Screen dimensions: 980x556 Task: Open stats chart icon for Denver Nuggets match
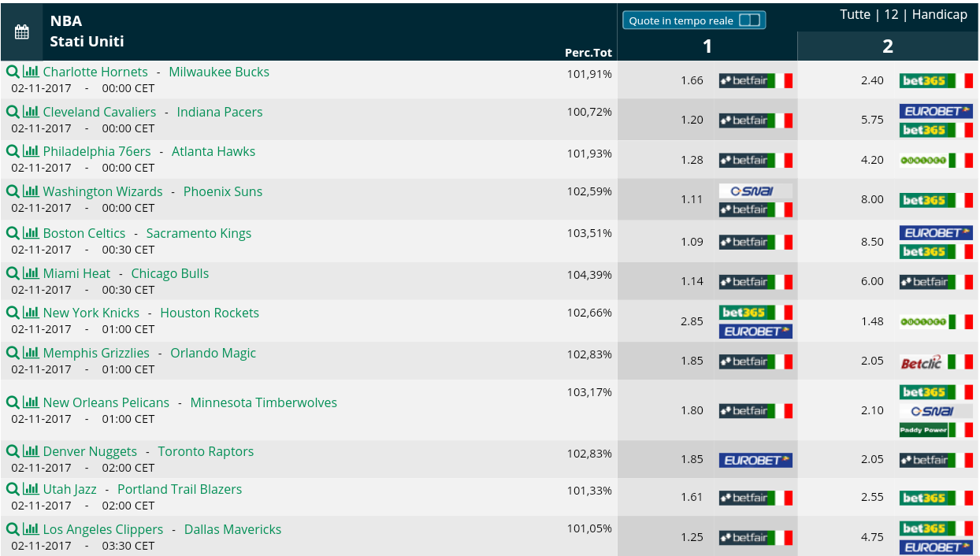click(31, 451)
